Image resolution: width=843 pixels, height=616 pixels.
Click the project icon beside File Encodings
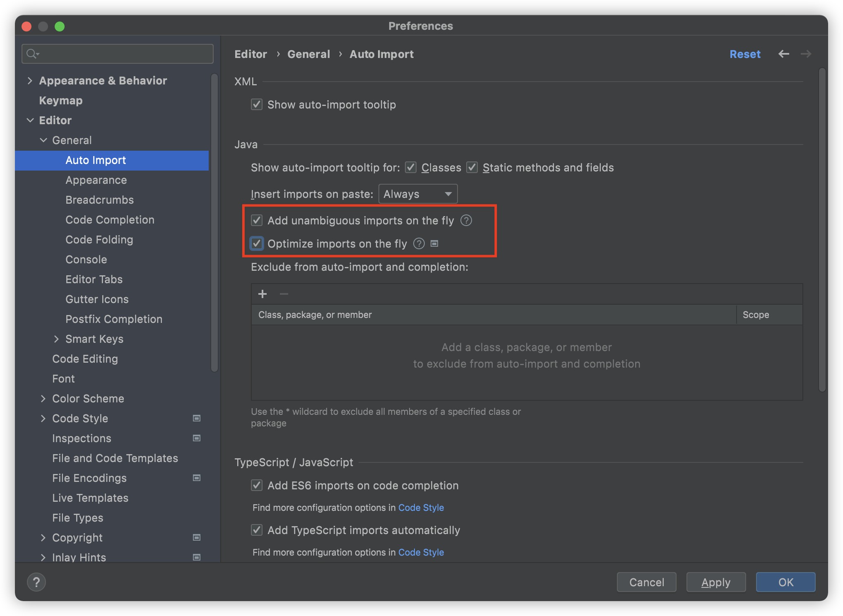(x=197, y=478)
